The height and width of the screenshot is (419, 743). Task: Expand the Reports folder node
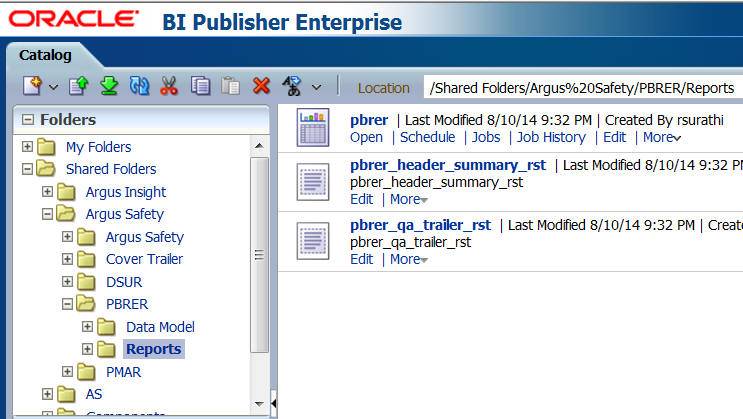(87, 349)
